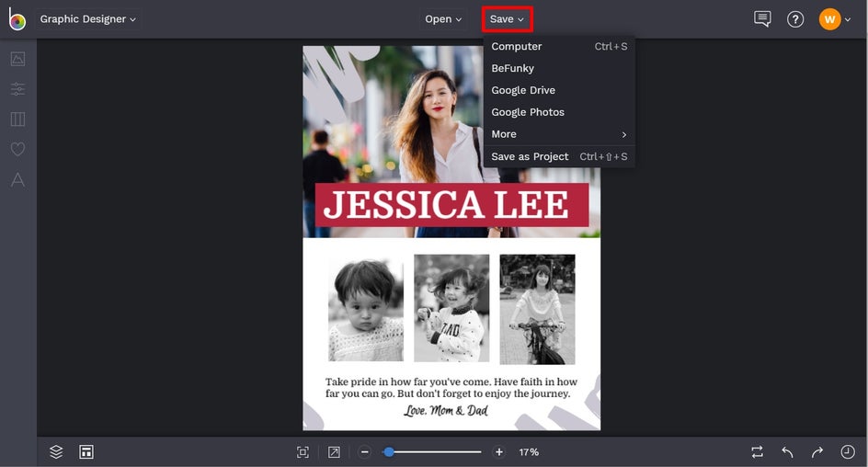The height and width of the screenshot is (467, 868).
Task: Click the Redo arrow icon
Action: point(817,452)
